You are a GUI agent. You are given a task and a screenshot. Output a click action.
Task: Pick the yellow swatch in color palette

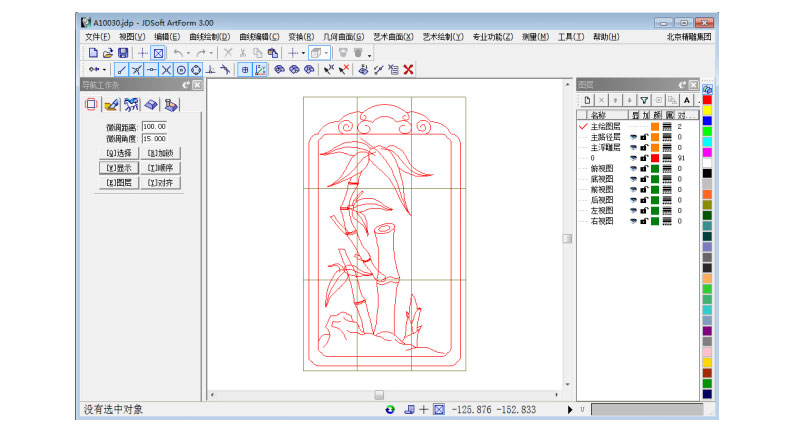(x=707, y=111)
